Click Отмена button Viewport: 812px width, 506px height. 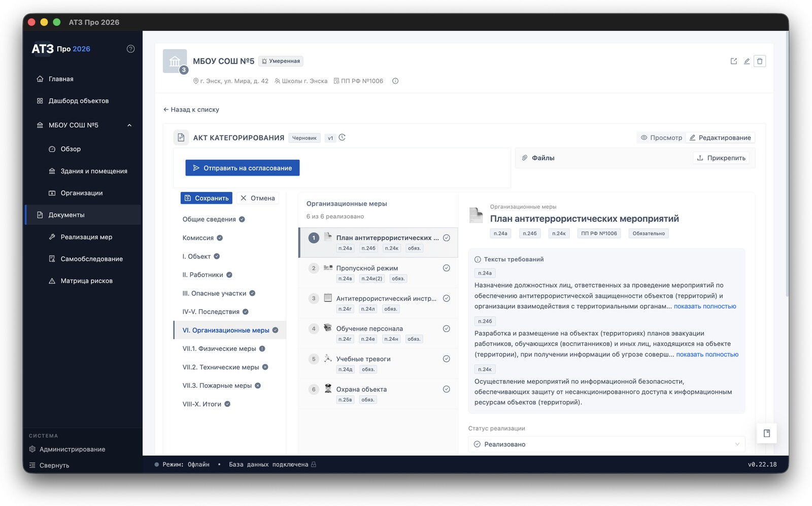click(258, 198)
